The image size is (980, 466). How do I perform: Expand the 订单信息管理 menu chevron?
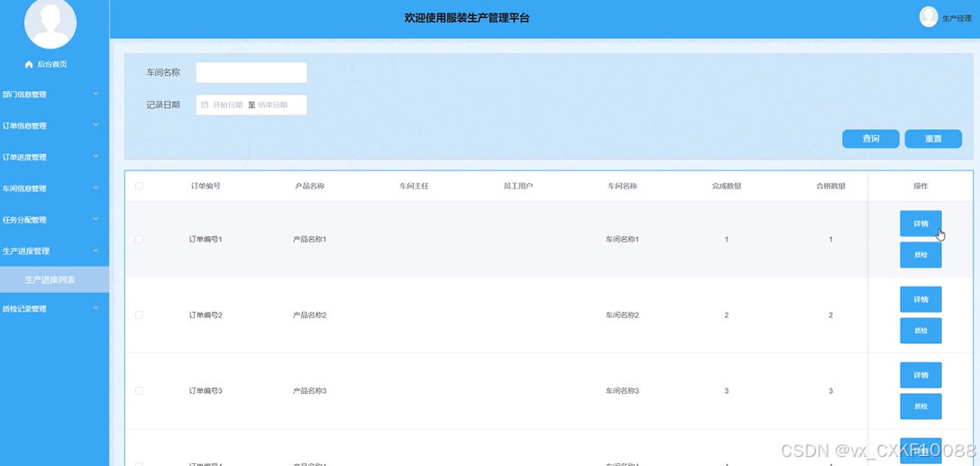96,125
